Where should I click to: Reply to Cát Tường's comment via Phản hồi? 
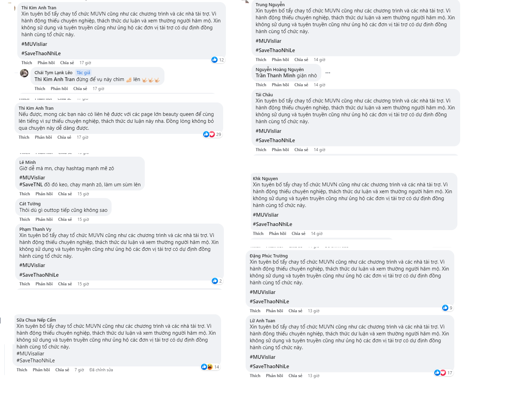[x=44, y=219]
